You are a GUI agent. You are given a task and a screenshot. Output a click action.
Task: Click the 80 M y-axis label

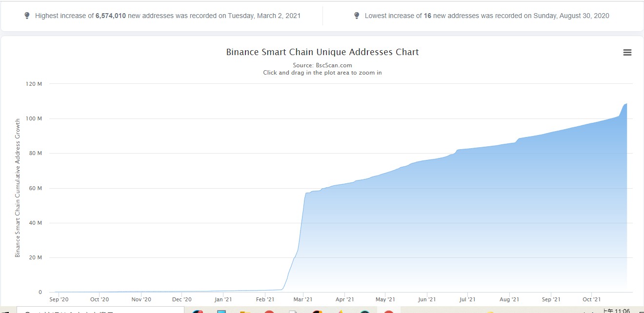(x=36, y=153)
